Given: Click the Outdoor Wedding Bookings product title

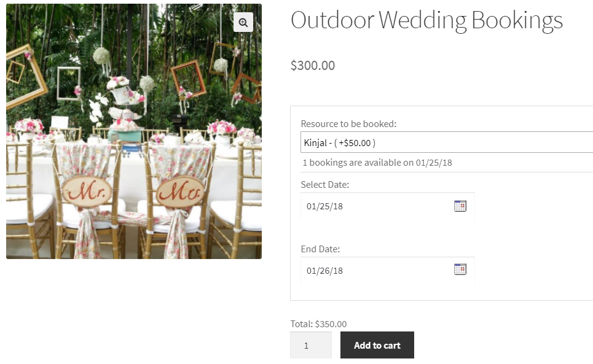Looking at the screenshot, I should pyautogui.click(x=426, y=20).
